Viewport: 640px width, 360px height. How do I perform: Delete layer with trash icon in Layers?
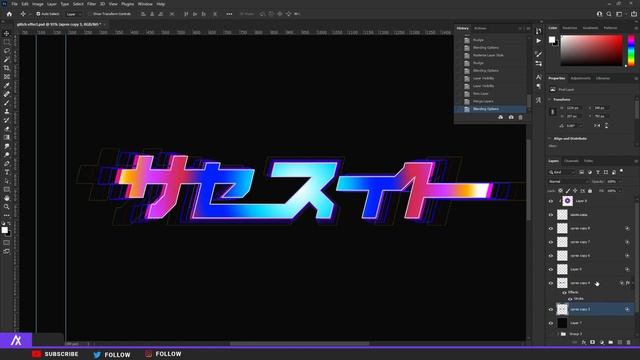(629, 342)
